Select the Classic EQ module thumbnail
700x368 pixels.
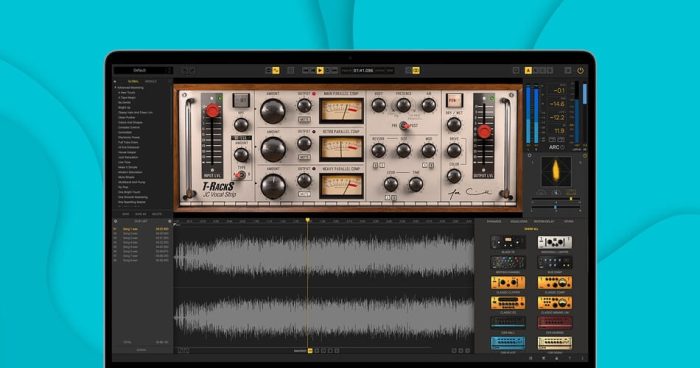click(508, 303)
